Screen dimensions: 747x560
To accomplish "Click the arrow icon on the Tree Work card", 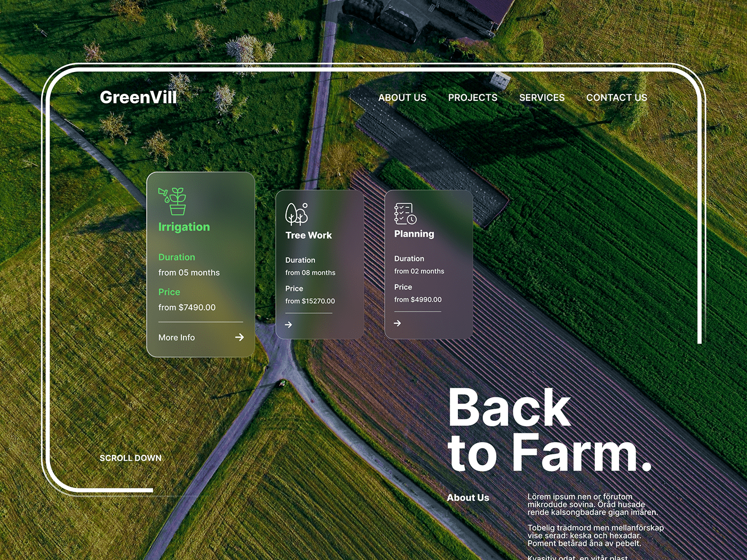I will point(289,324).
